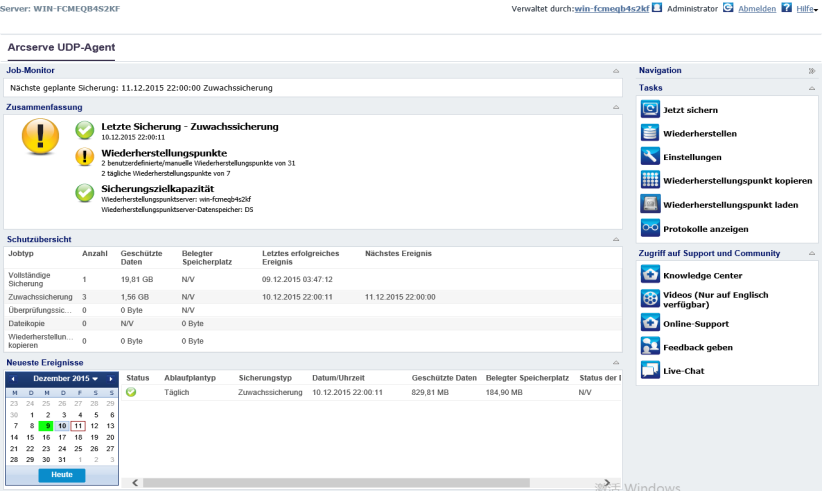Image resolution: width=822 pixels, height=491 pixels.
Task: Click the logout icon next to Abmelden
Action: pos(728,7)
